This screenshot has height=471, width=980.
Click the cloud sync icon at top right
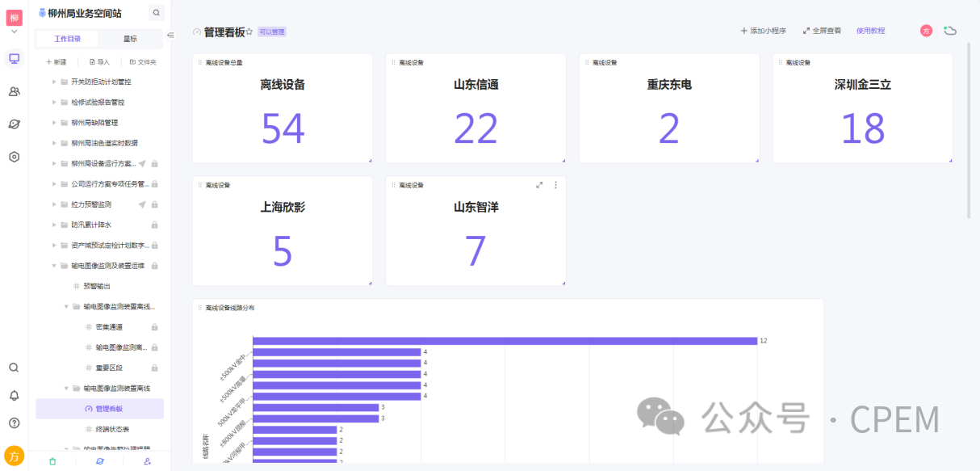click(950, 31)
